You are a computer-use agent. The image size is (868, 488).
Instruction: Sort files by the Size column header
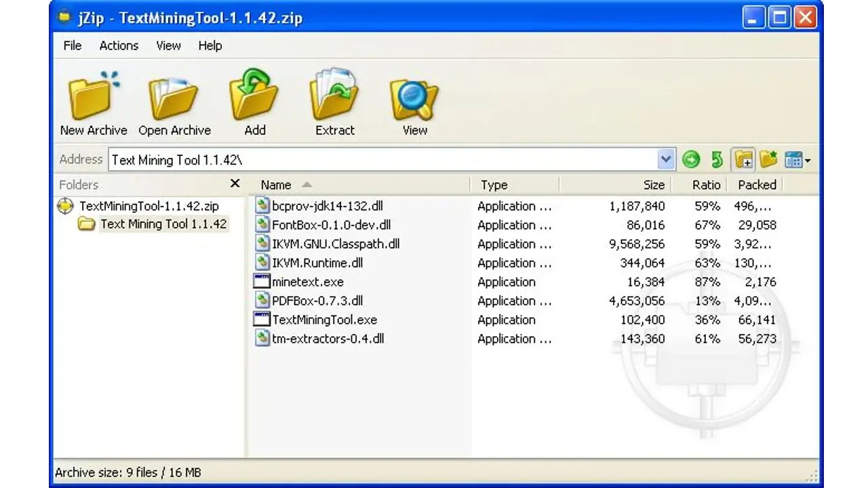tap(615, 184)
